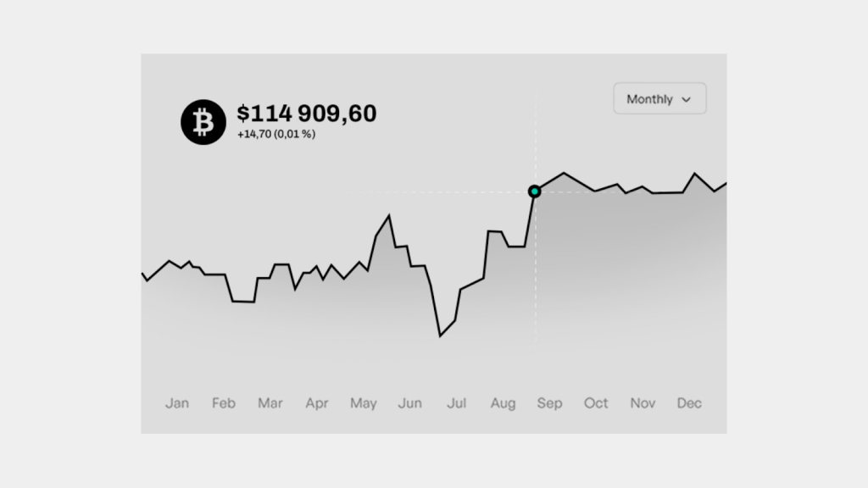868x488 pixels.
Task: Select the Apr month label
Action: pos(317,403)
